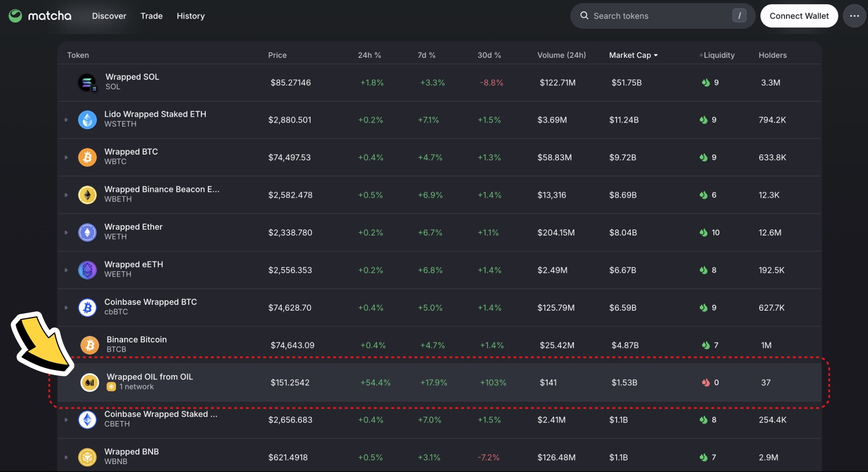868x472 pixels.
Task: Open the three-dots more options menu
Action: click(x=854, y=16)
